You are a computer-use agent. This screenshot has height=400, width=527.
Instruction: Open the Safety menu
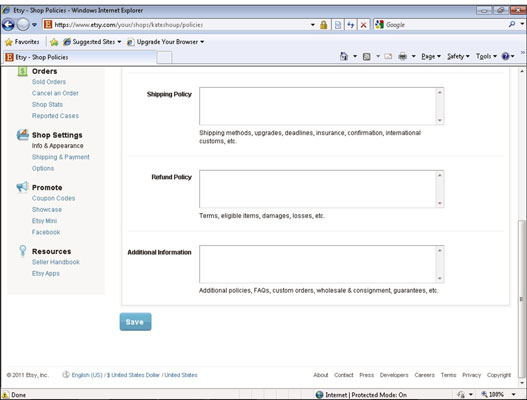(458, 56)
